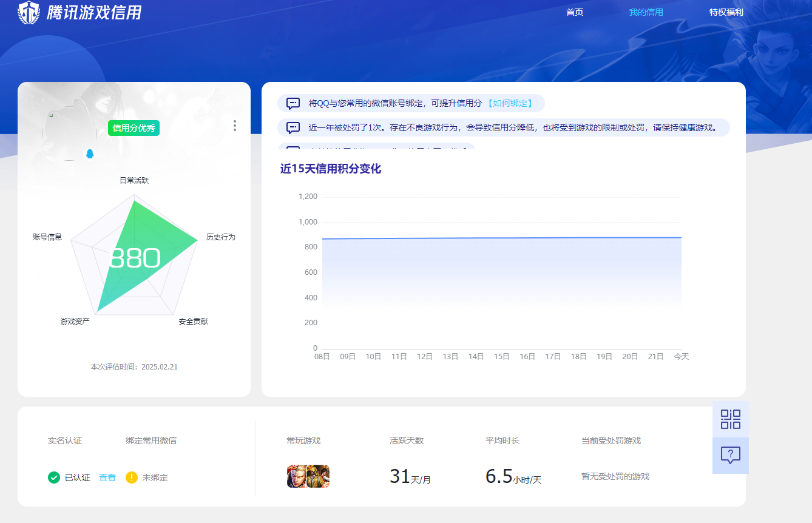Select the 游戏资产 radar label

coord(75,321)
